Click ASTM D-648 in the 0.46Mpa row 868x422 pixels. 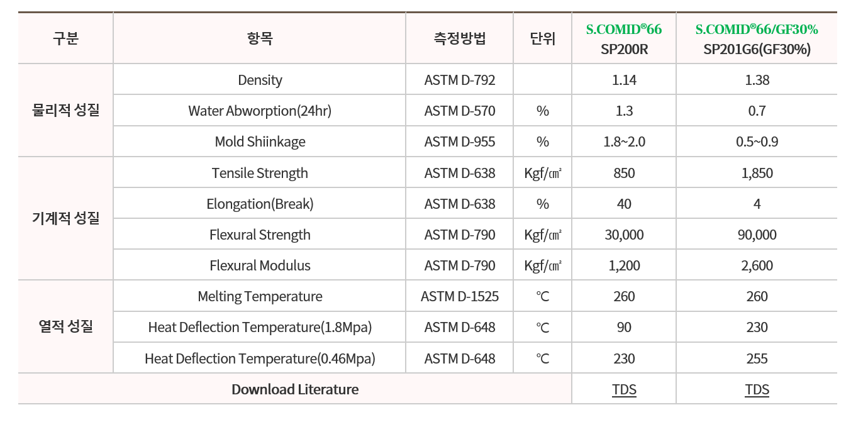pyautogui.click(x=460, y=358)
